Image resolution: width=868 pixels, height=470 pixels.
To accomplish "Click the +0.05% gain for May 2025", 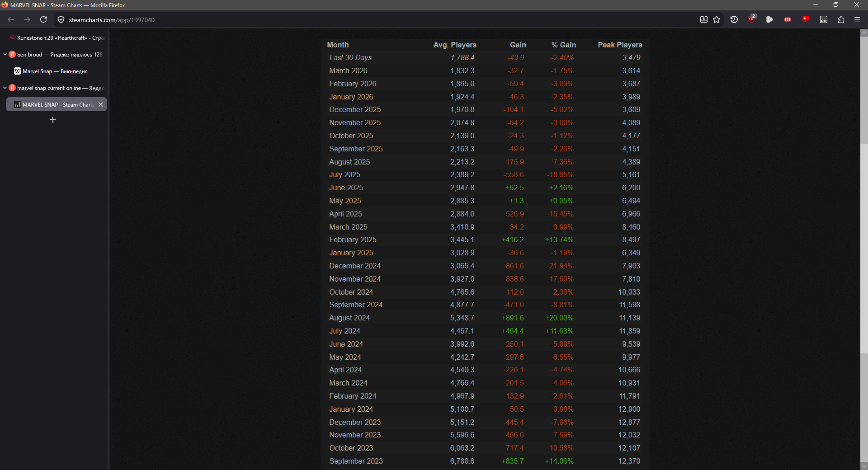I will coord(561,201).
